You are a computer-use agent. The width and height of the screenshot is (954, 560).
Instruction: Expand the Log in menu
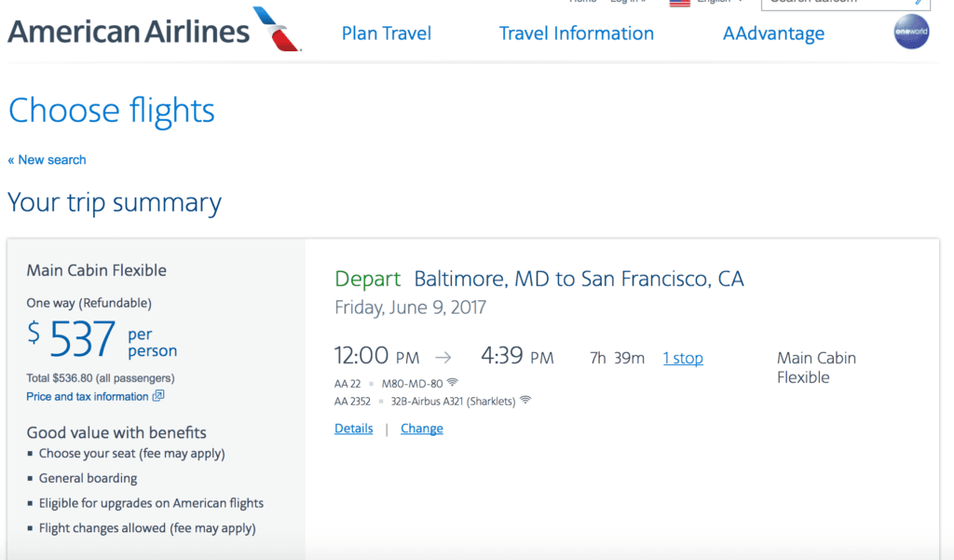coord(626,1)
